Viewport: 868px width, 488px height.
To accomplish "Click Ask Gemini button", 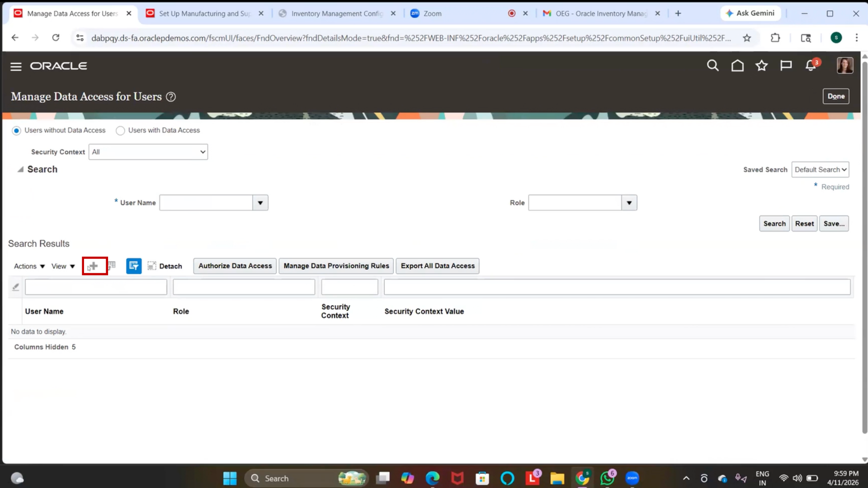I will 750,14.
